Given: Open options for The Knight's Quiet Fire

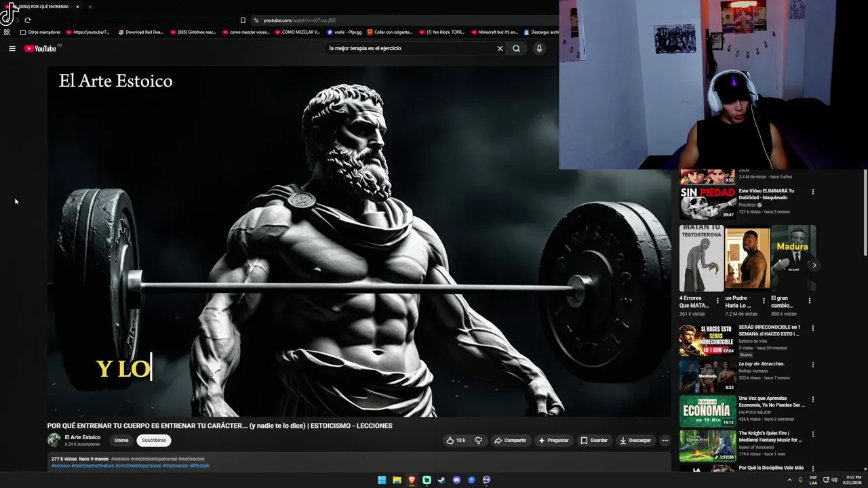Looking at the screenshot, I should click(812, 434).
